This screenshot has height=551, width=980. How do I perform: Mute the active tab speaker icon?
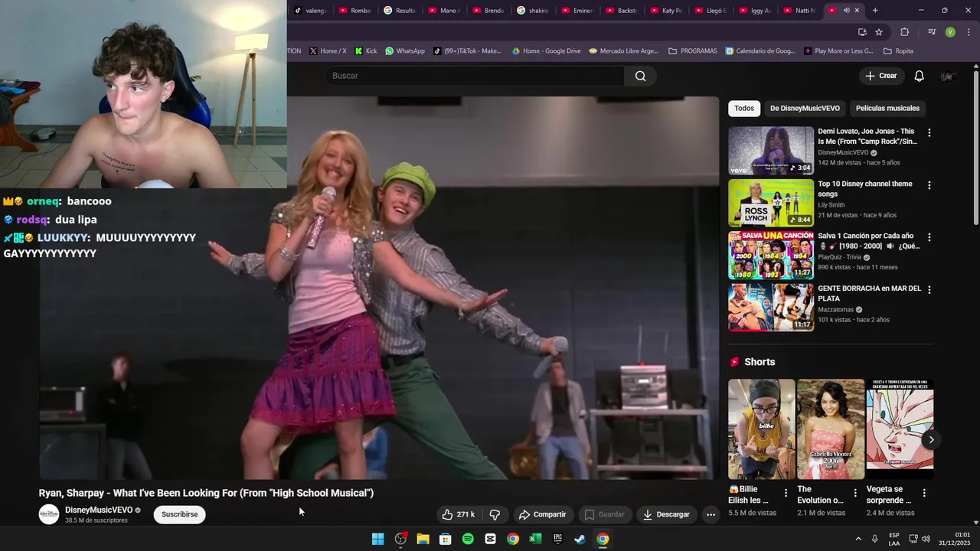pyautogui.click(x=846, y=11)
